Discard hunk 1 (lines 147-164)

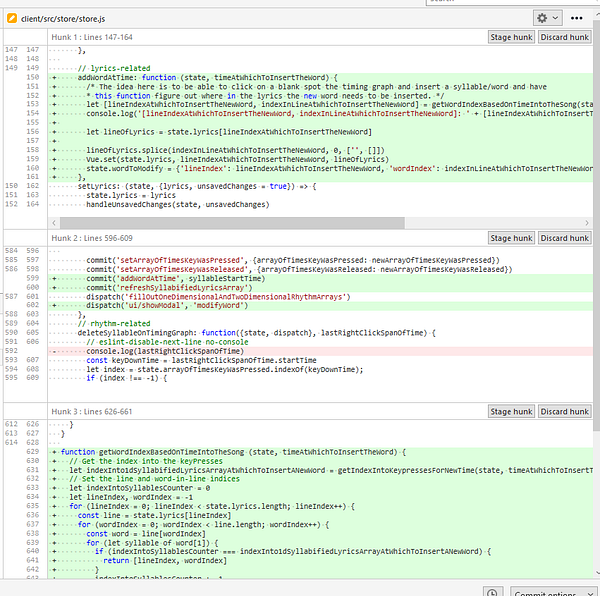coord(565,37)
